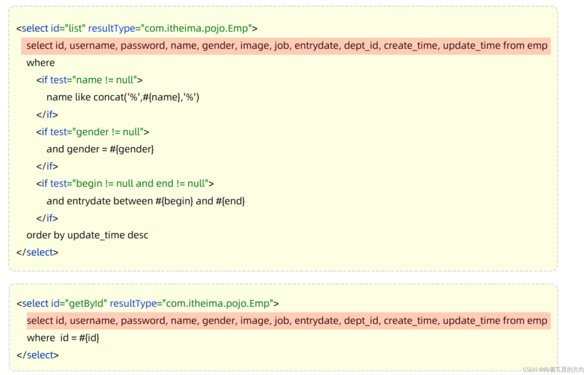Click the second closing </if> tag
The height and width of the screenshot is (375, 588).
coord(47,166)
